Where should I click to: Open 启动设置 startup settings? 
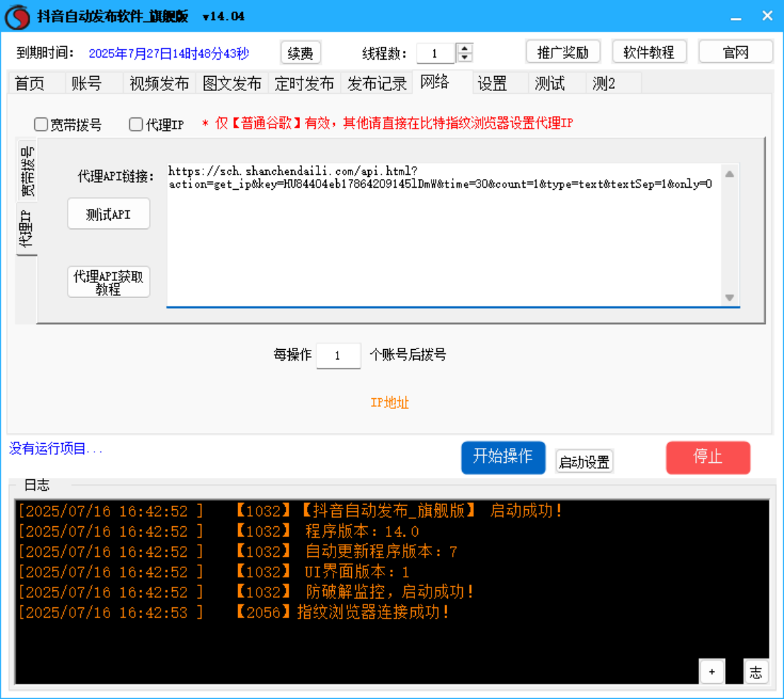(584, 461)
